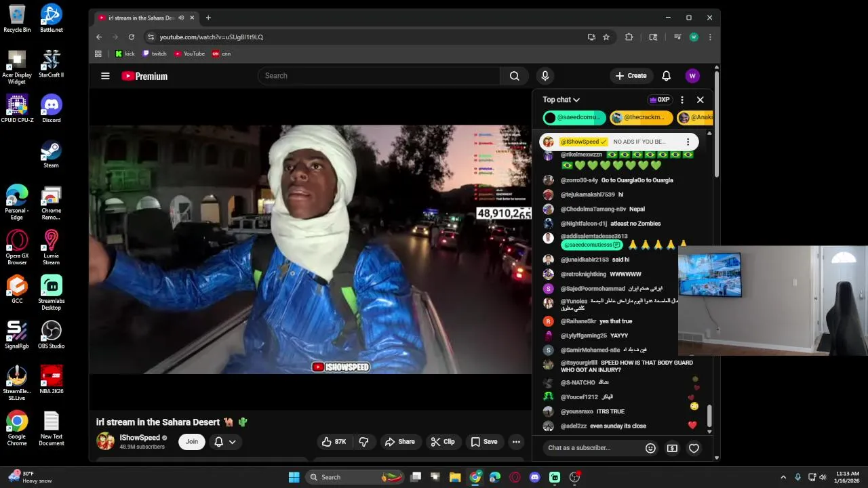The height and width of the screenshot is (488, 868).
Task: Open Discord desktop shortcut
Action: (52, 108)
